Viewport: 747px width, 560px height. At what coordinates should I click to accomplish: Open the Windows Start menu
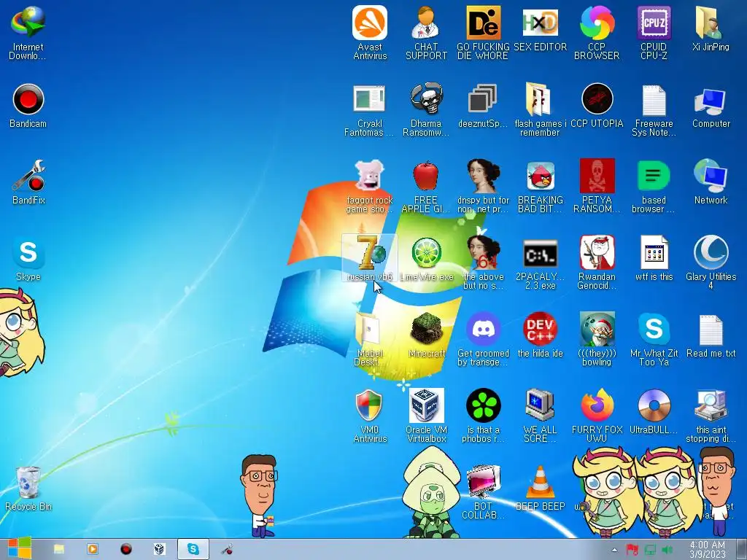point(19,549)
